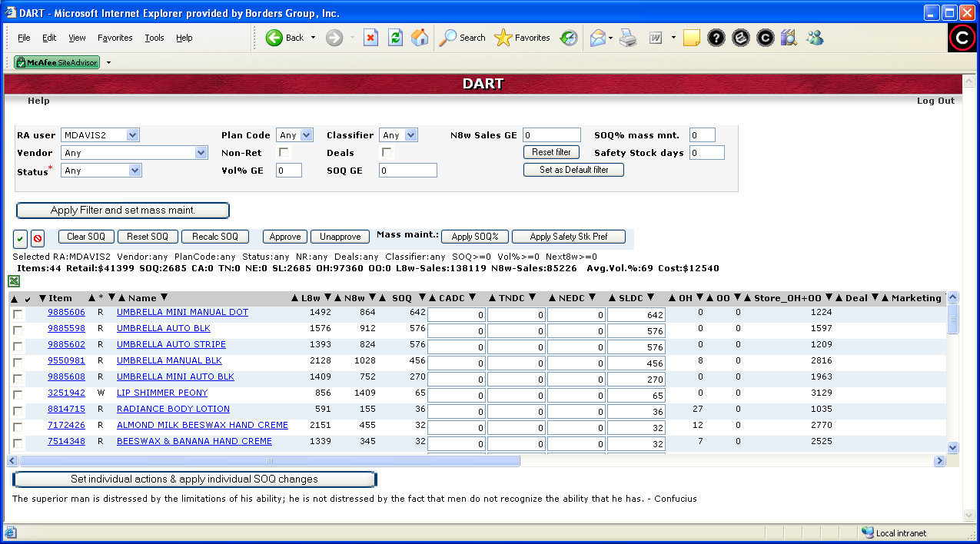Open UMBRELLA MINI MANUAL DOT link
The image size is (980, 544).
click(x=182, y=312)
